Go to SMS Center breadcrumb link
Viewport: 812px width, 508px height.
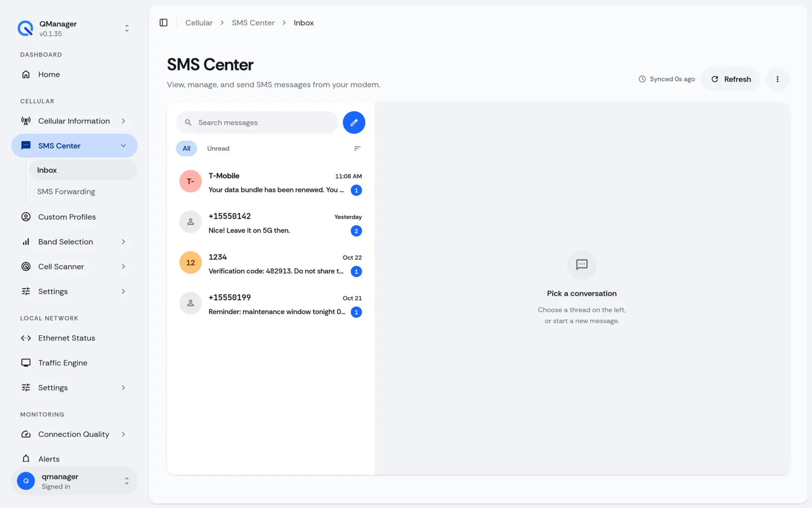253,23
